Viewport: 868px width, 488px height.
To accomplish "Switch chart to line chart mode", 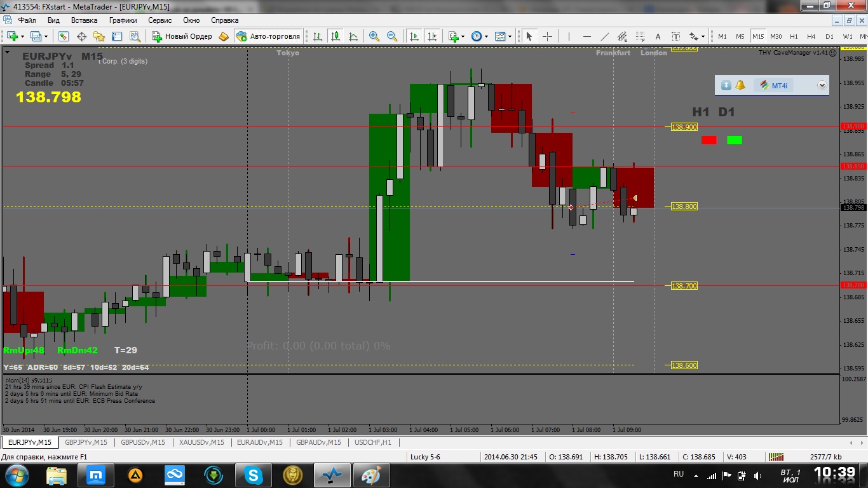I will (353, 36).
